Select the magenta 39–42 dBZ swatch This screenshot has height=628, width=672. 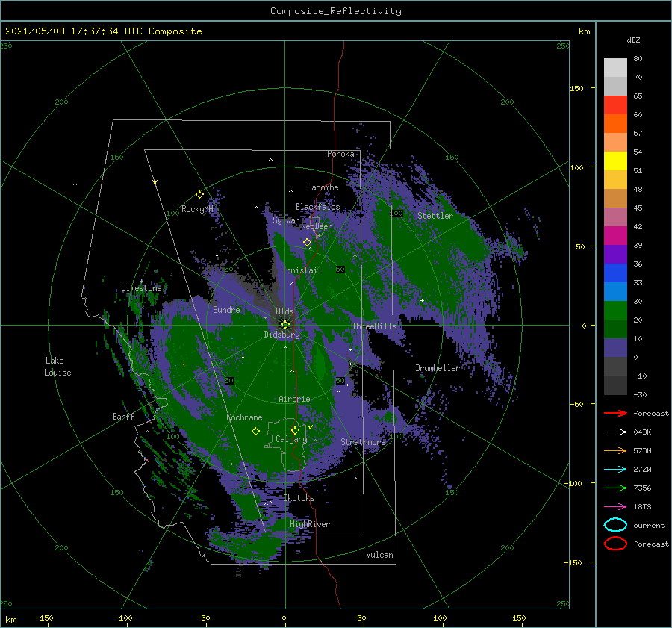click(615, 235)
